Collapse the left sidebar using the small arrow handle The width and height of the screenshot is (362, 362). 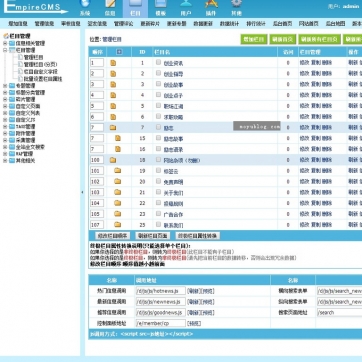pyautogui.click(x=82, y=192)
